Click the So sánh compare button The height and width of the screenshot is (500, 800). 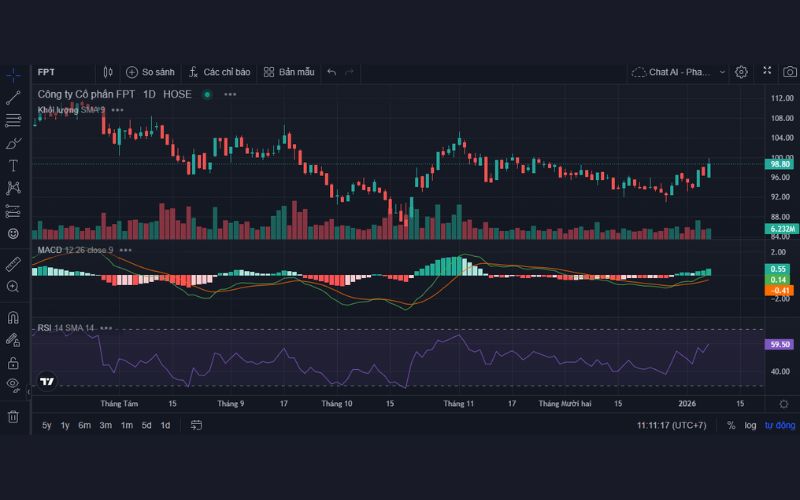(x=150, y=72)
